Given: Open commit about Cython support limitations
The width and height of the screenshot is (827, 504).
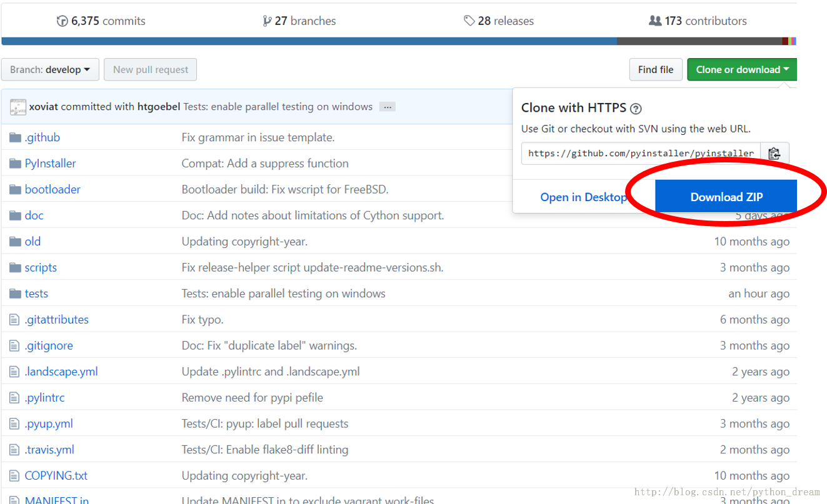Looking at the screenshot, I should pyautogui.click(x=313, y=215).
